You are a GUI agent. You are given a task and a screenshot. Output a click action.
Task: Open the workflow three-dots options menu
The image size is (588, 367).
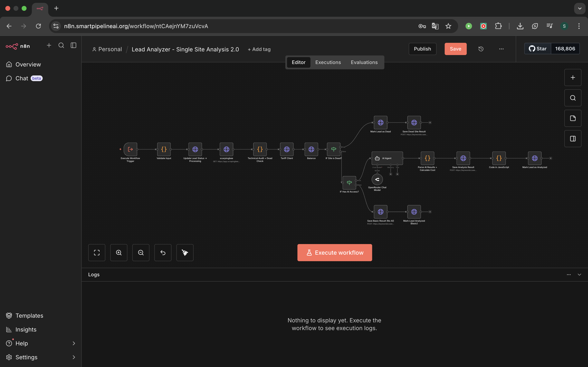click(501, 49)
